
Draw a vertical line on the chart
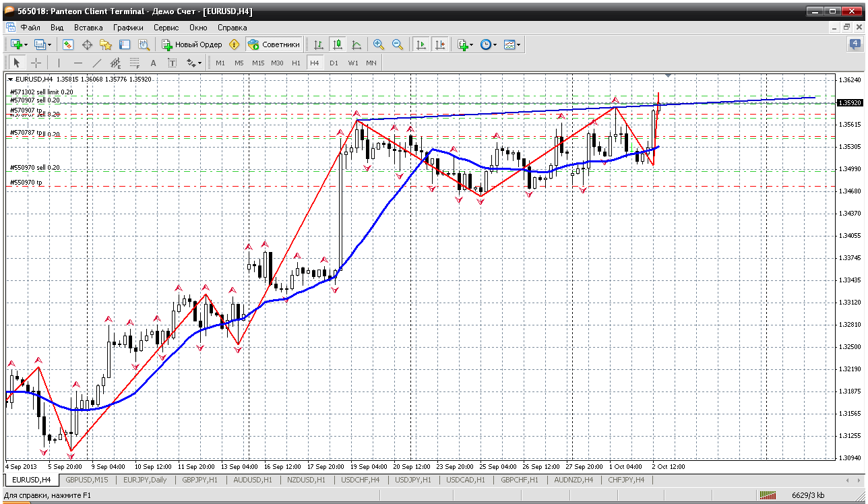tap(59, 63)
